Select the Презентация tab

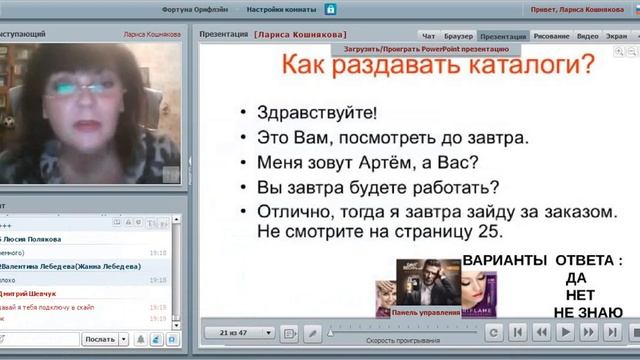pyautogui.click(x=503, y=36)
